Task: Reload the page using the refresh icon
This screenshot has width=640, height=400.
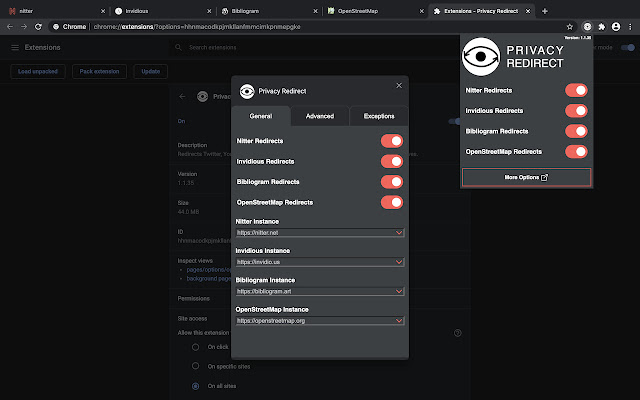Action: [x=37, y=26]
